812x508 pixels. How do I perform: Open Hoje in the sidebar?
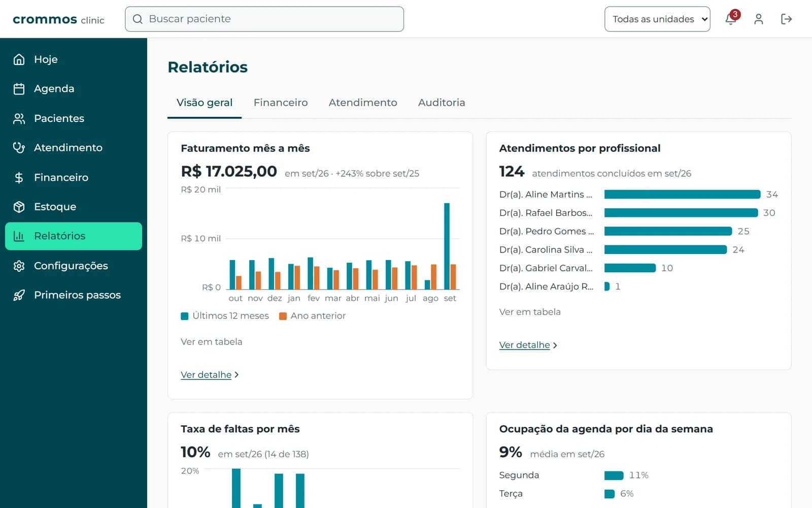[x=74, y=59]
